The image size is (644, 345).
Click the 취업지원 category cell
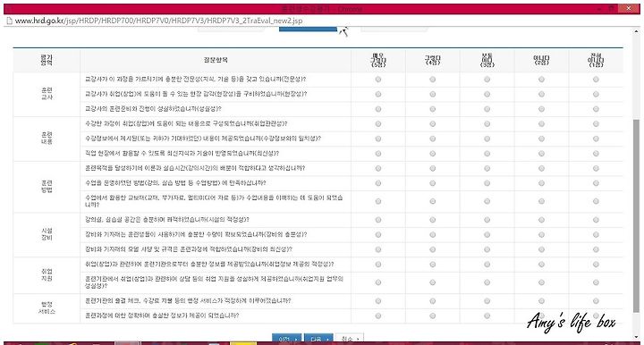click(x=47, y=275)
